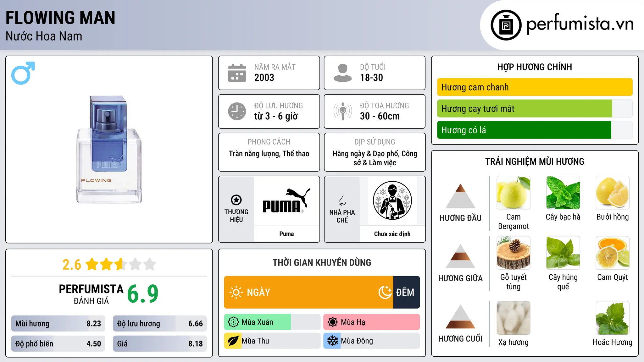
Task: Click the launch year 2003
Action: [x=264, y=78]
